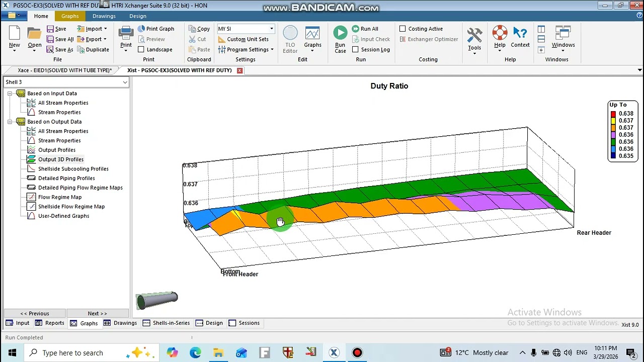
Task: Collapse the Based on Input Data node
Action: point(10,94)
